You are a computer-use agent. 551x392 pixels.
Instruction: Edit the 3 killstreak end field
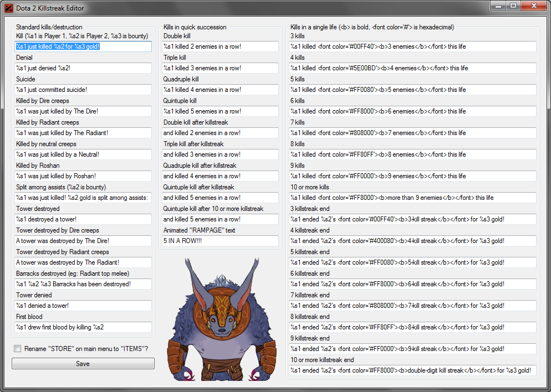pos(413,219)
